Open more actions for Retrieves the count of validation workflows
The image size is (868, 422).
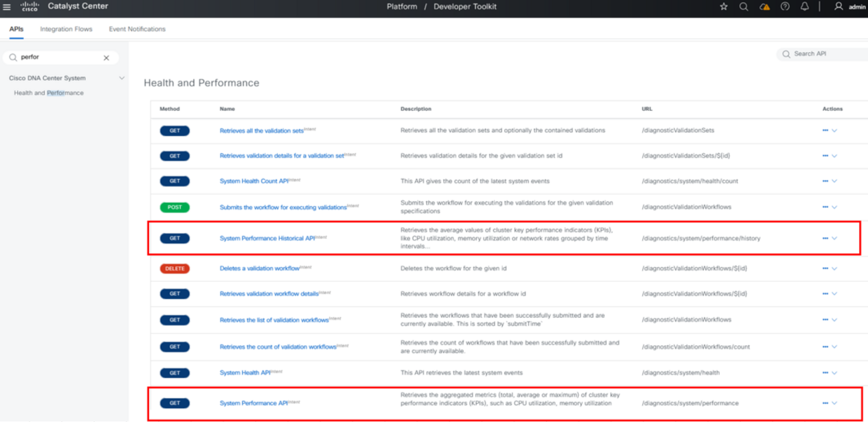click(x=825, y=347)
